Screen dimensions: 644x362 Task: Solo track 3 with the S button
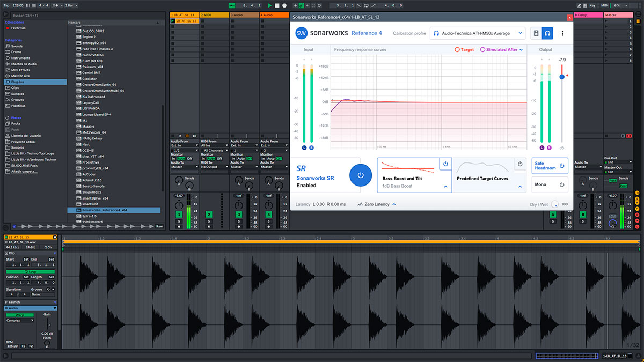tap(239, 221)
